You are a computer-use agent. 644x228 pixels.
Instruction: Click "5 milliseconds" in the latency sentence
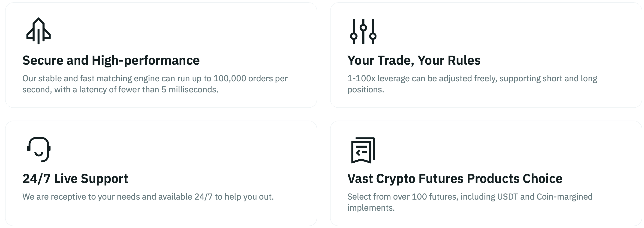190,90
